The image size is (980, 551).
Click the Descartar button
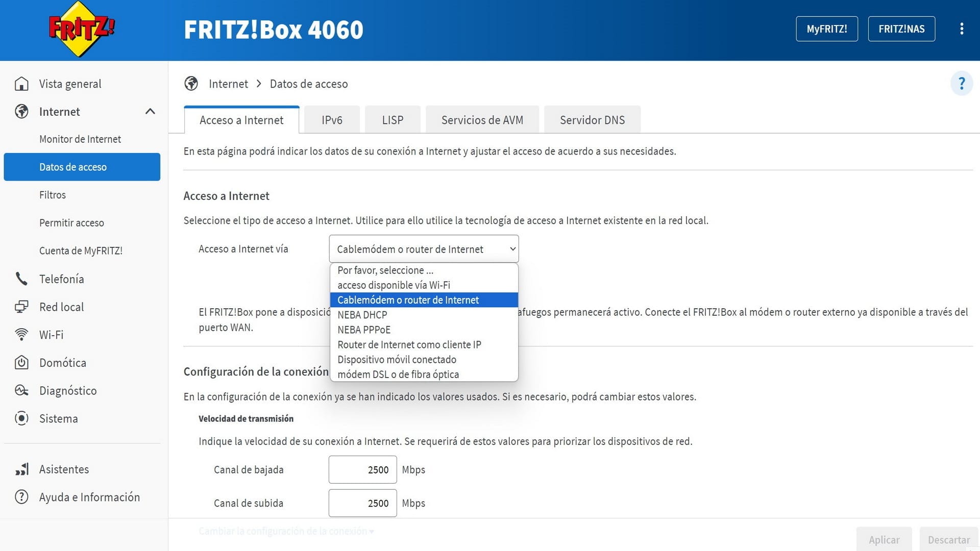click(949, 539)
